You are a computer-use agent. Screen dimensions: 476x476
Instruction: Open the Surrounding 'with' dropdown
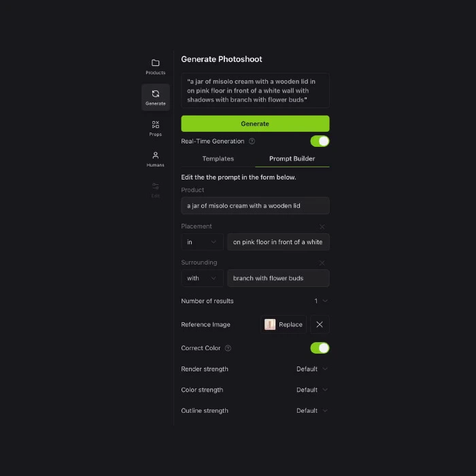[x=202, y=278]
